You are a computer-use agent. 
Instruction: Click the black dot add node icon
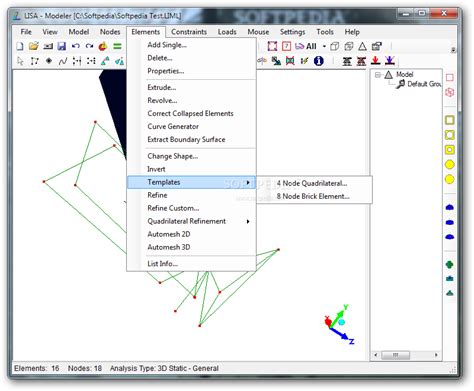[x=49, y=61]
